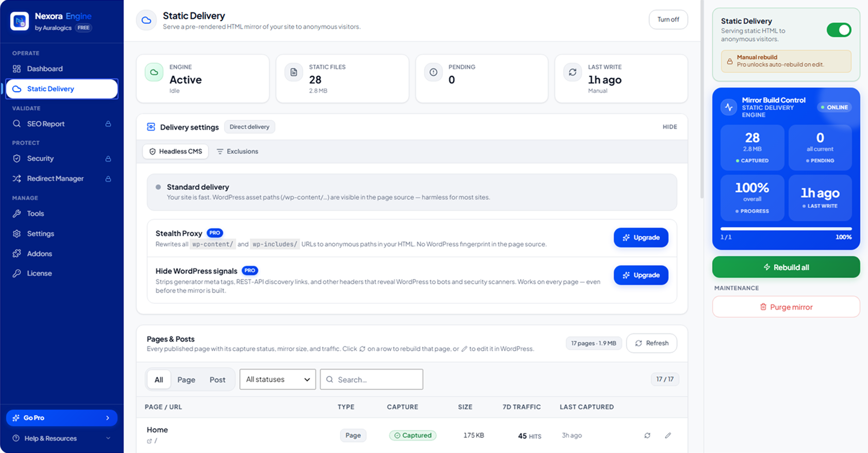The height and width of the screenshot is (453, 868).
Task: Switch to the Exclusions tab
Action: pyautogui.click(x=238, y=152)
